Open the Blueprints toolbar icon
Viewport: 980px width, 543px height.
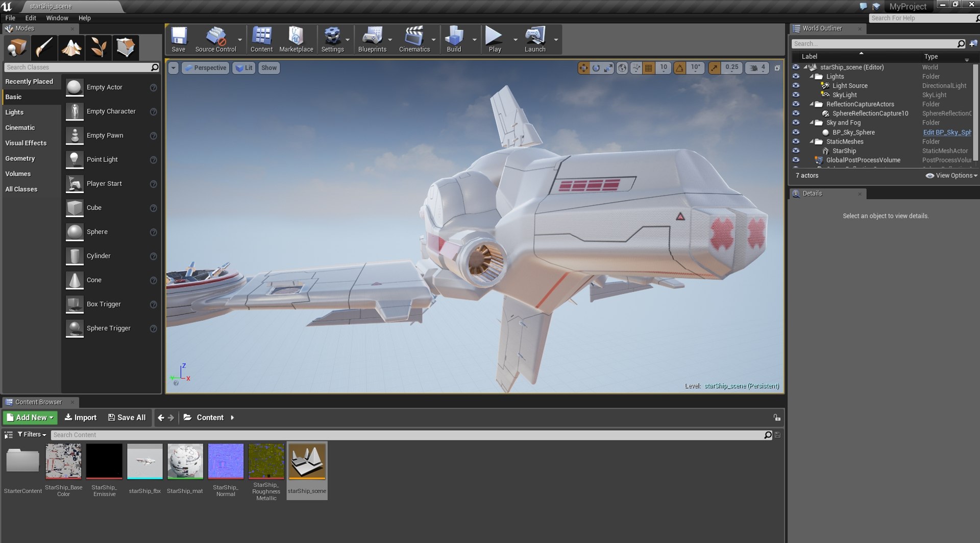point(372,39)
